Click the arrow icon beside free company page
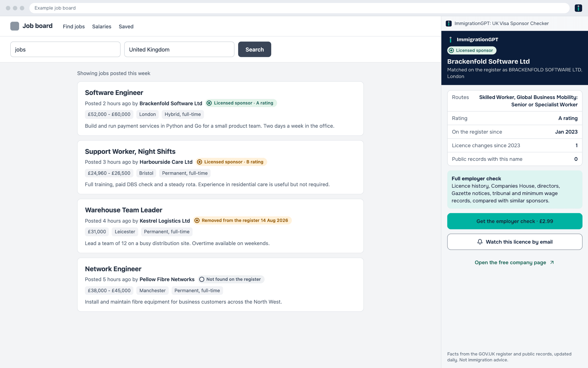Viewport: 588px width, 368px height. point(552,263)
